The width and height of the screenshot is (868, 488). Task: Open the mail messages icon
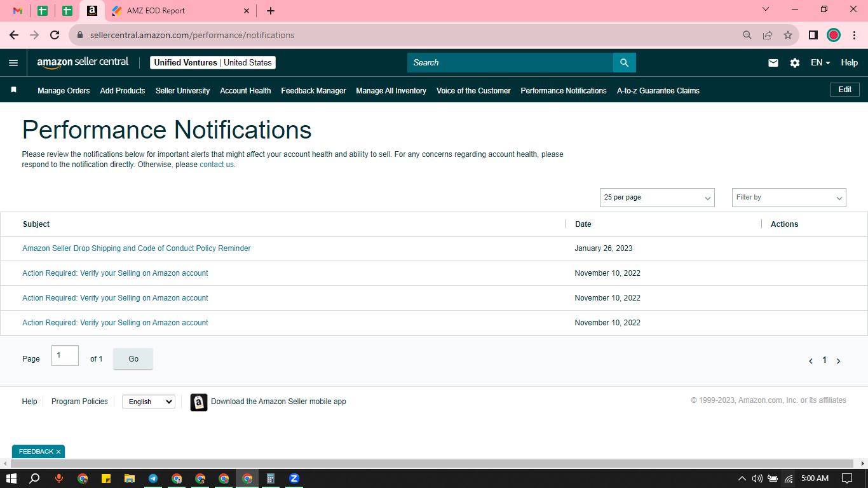point(773,63)
